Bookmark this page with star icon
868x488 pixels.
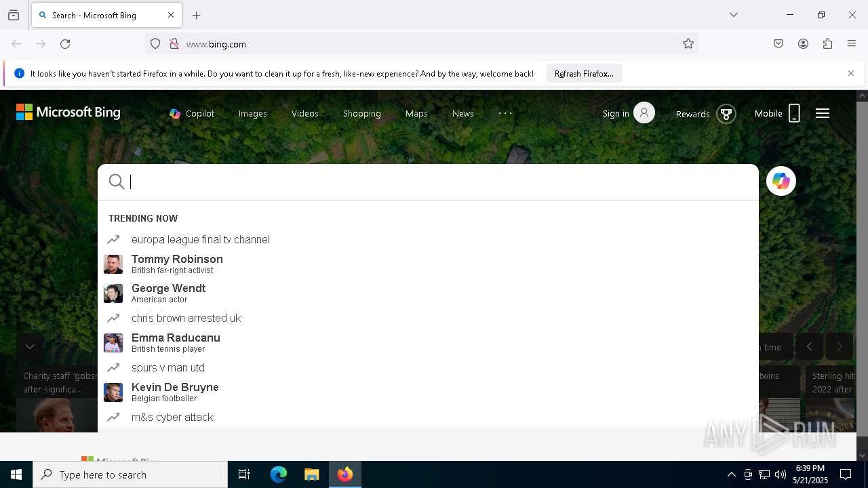click(x=688, y=44)
